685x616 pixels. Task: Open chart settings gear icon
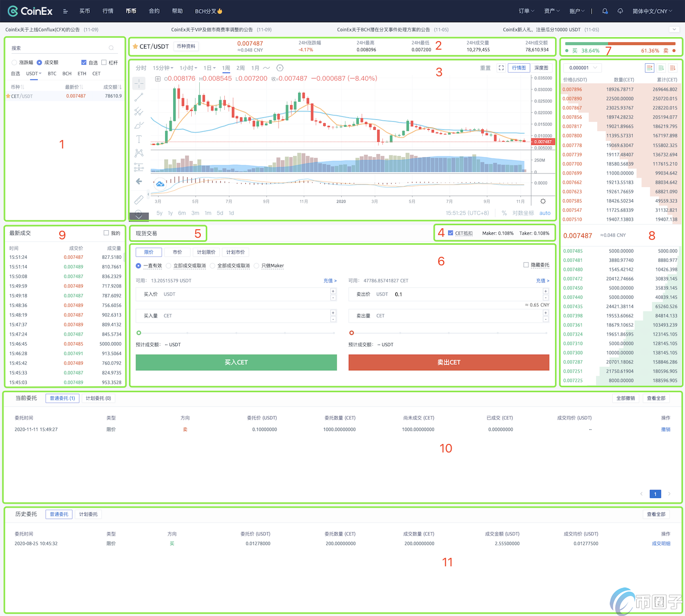coord(543,201)
